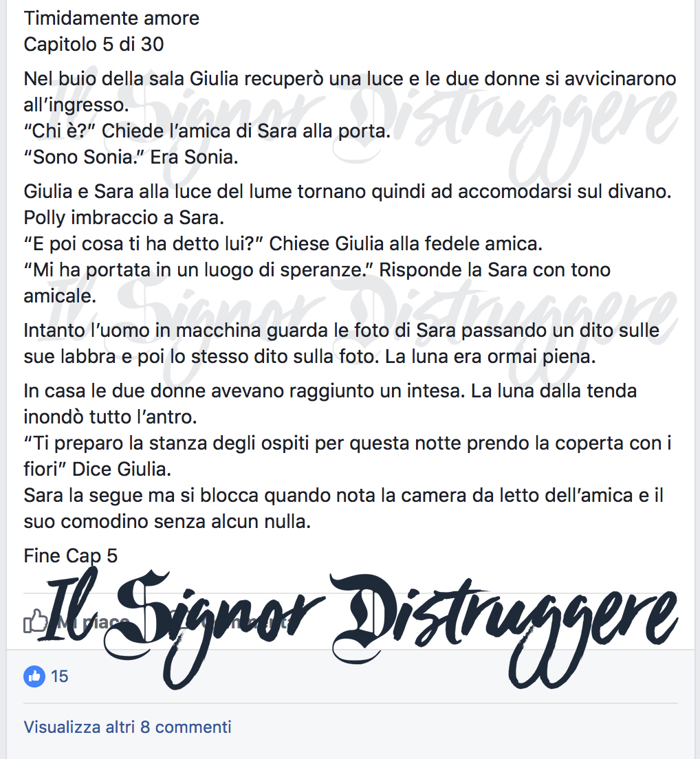Screen dimensions: 700x759
Task: Click the line “E poi cosa ti ha detto lui?”
Action: click(x=283, y=244)
